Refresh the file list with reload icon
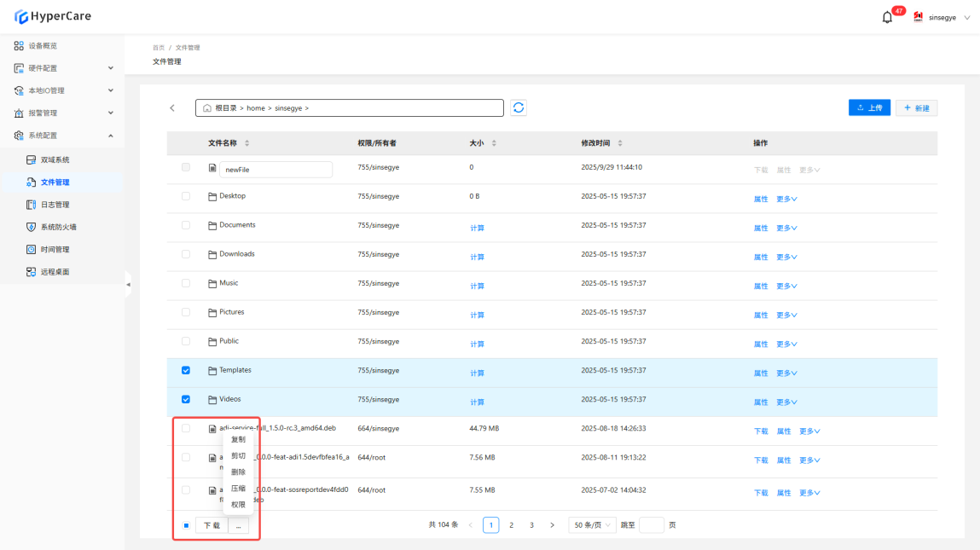The height and width of the screenshot is (550, 980). pyautogui.click(x=519, y=107)
